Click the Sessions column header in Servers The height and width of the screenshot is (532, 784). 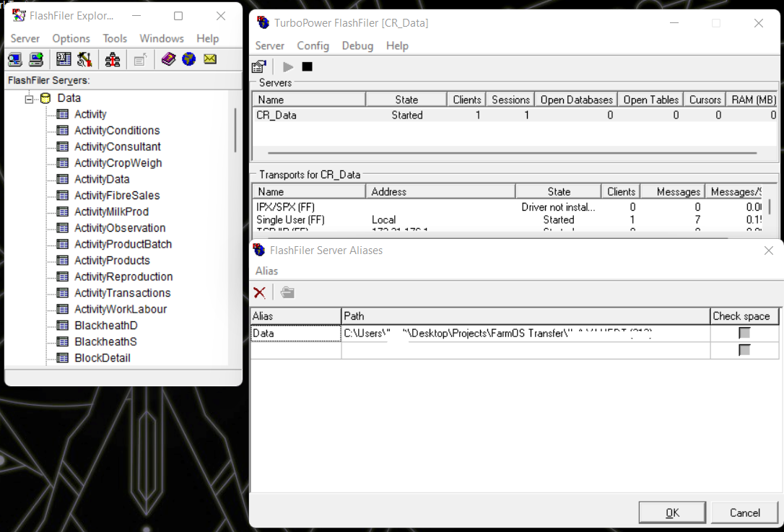[510, 100]
